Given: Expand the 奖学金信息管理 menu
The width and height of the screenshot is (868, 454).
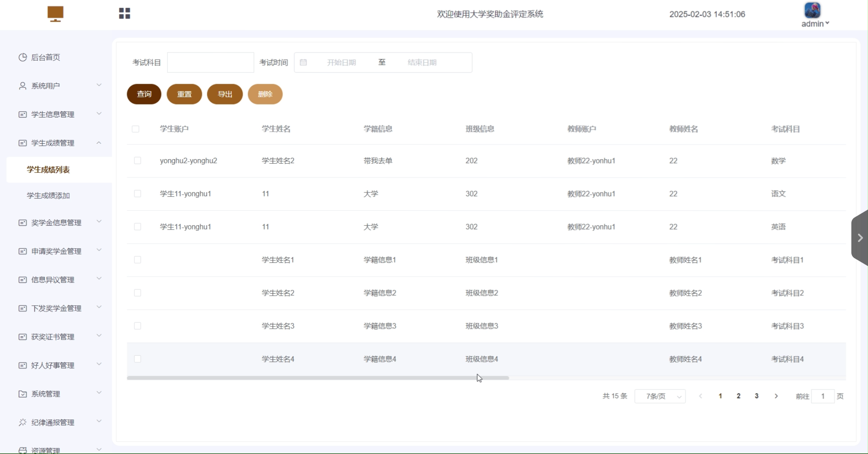Looking at the screenshot, I should pyautogui.click(x=56, y=222).
